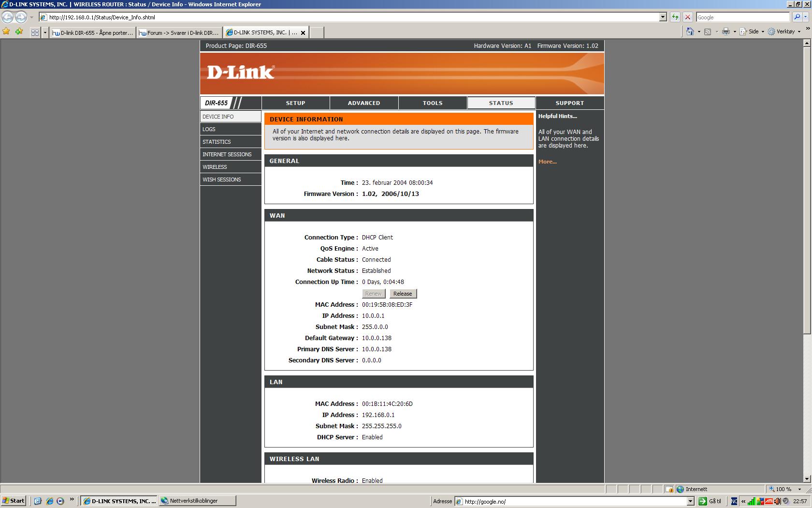Refresh the page with green arrows icon

pos(675,17)
